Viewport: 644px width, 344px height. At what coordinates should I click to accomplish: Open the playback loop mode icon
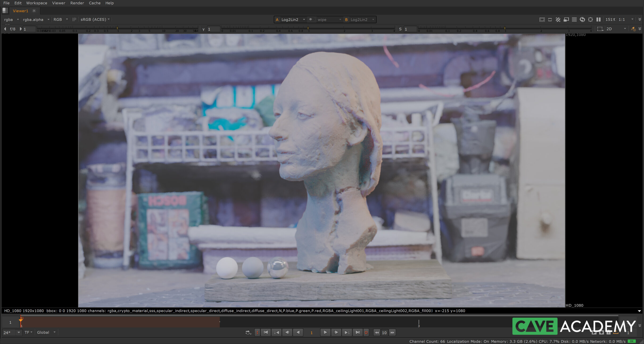click(248, 332)
